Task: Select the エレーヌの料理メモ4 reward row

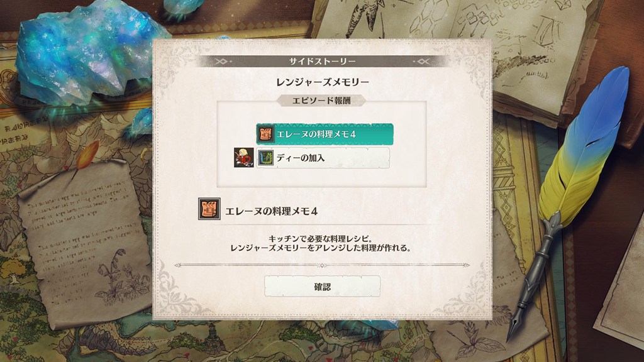Action: pos(325,134)
